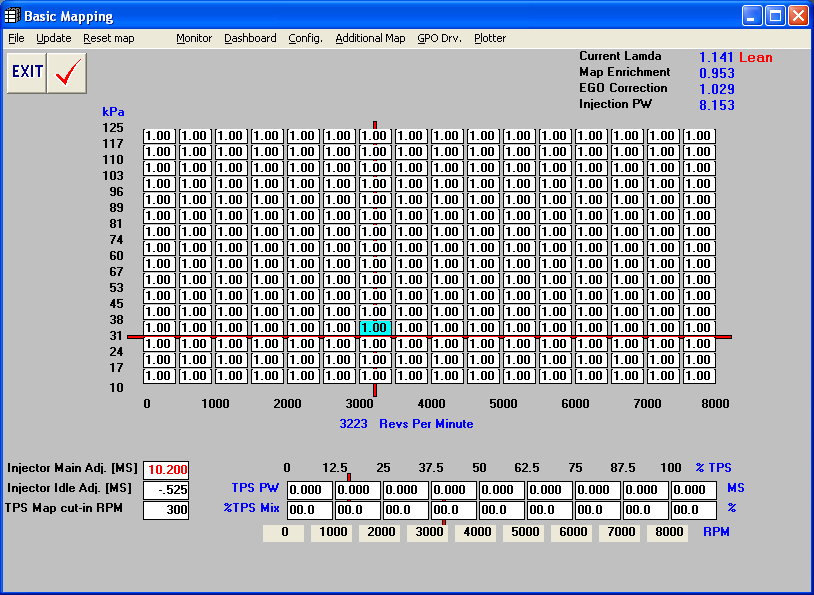Image resolution: width=814 pixels, height=595 pixels.
Task: Edit %TPS Mix field above 0 RPM
Action: click(310, 510)
